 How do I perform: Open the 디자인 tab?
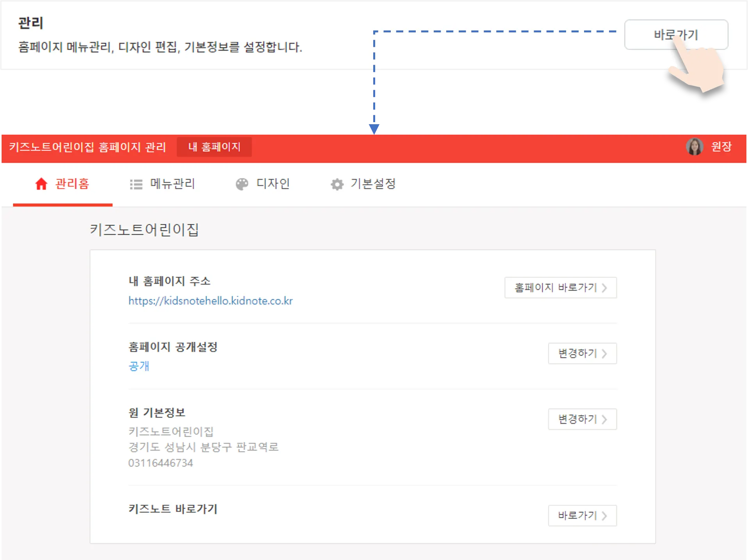click(x=262, y=184)
